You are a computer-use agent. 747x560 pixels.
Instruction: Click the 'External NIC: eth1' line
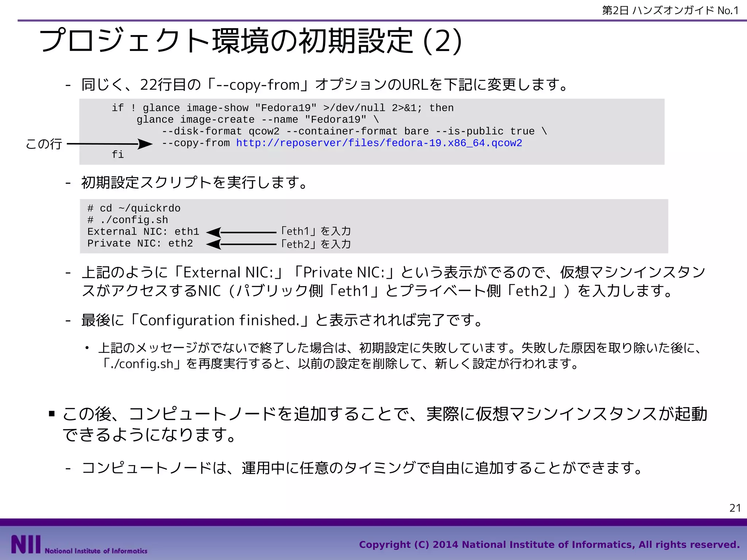[x=143, y=232]
